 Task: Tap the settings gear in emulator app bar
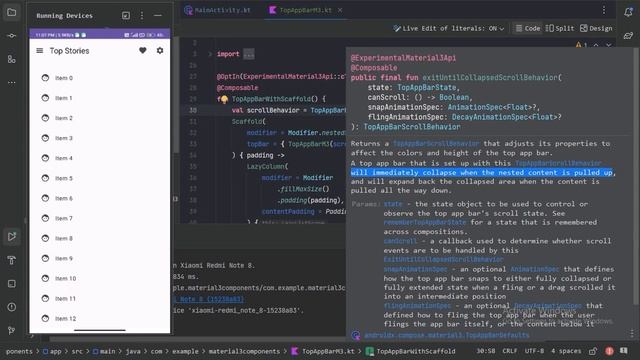(x=160, y=50)
